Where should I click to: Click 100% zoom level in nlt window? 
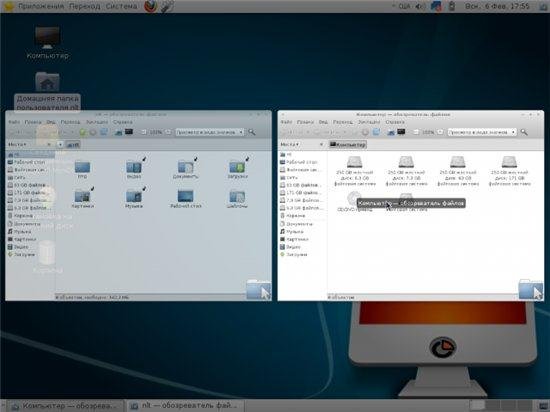tap(156, 132)
